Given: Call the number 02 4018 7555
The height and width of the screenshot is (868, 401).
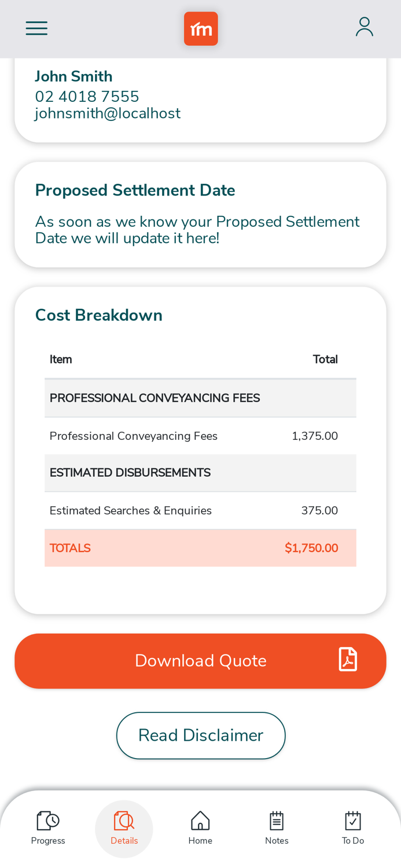Looking at the screenshot, I should 87,95.
